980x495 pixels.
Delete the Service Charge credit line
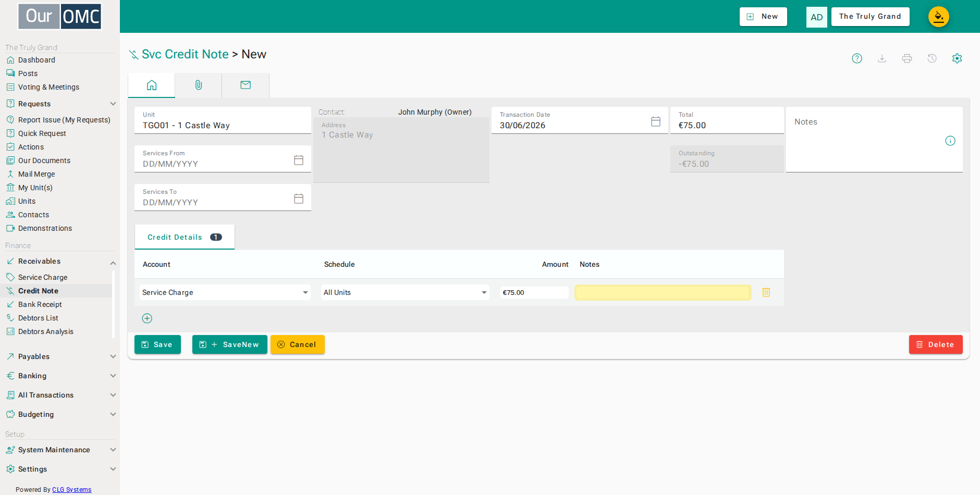pos(766,292)
